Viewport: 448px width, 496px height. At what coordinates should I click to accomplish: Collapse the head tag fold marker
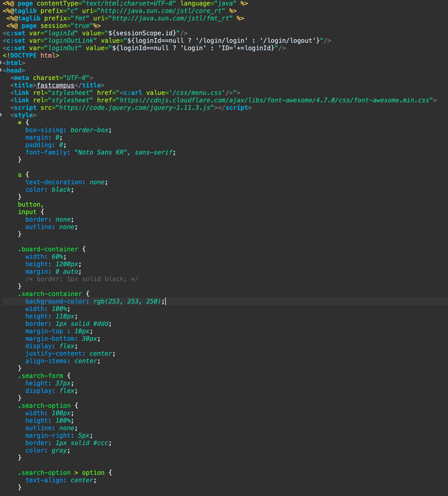pos(1,70)
